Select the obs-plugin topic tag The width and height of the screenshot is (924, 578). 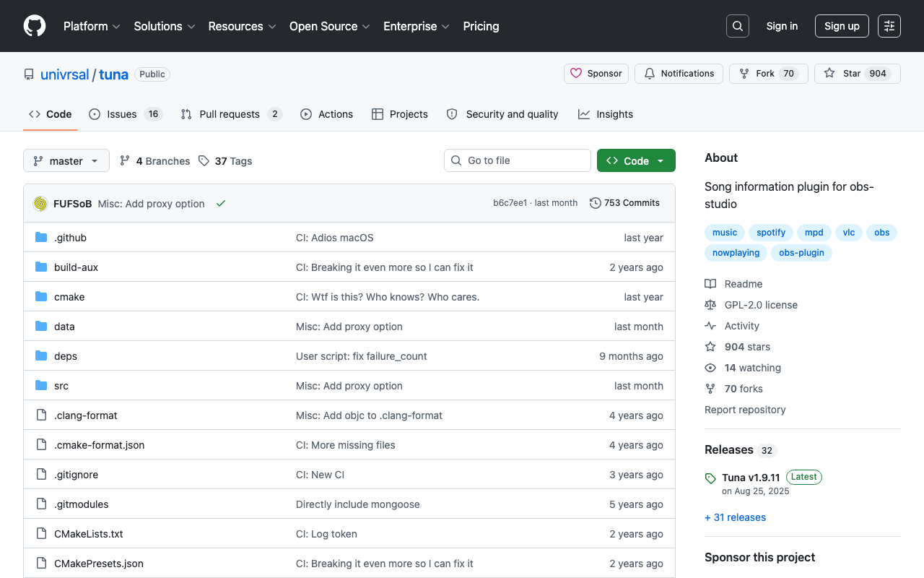[x=801, y=253]
